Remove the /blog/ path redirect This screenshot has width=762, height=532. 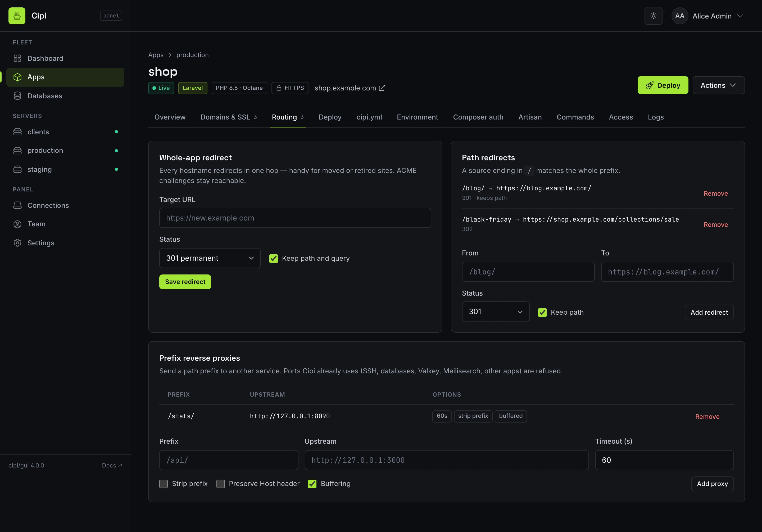click(715, 193)
